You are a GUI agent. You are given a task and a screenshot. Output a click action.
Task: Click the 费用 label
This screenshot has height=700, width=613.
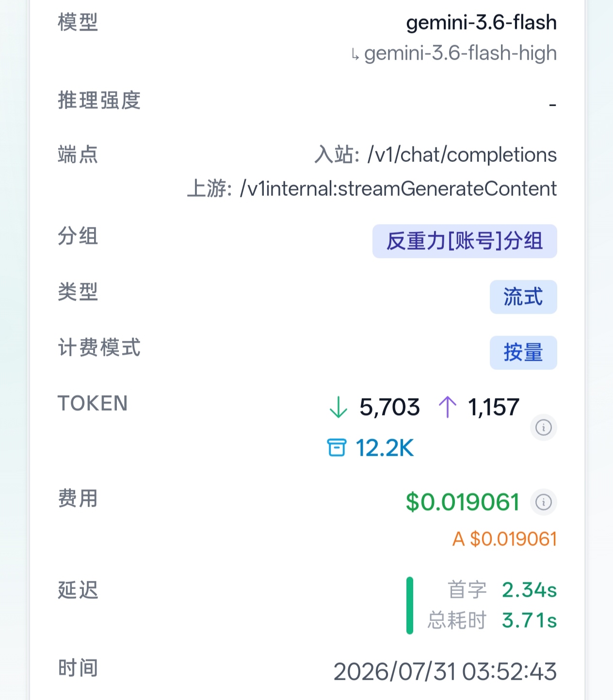coord(78,498)
